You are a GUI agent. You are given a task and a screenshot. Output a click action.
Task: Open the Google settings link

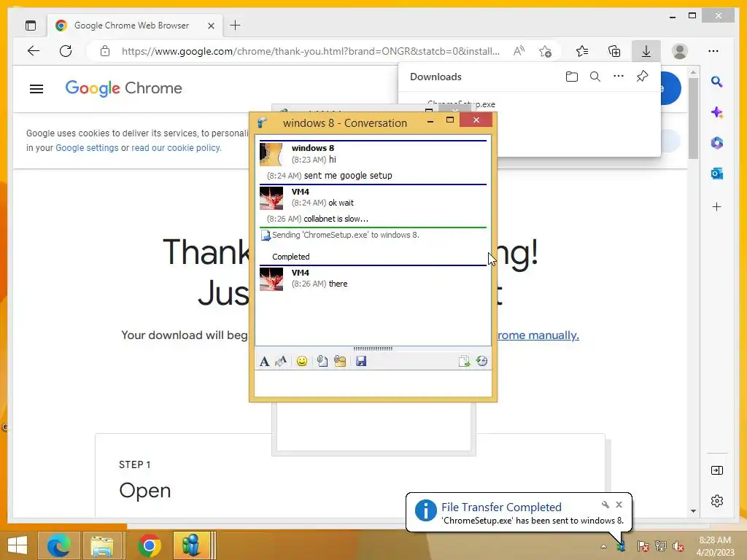[87, 148]
